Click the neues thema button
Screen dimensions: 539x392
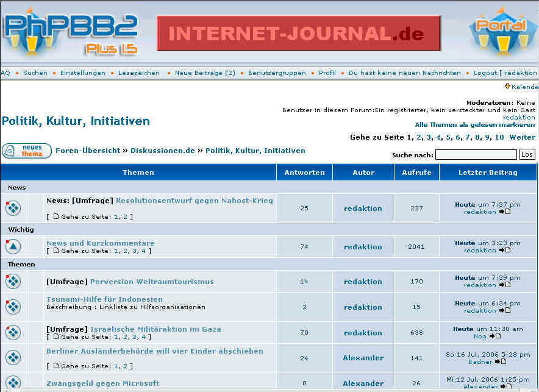27,151
